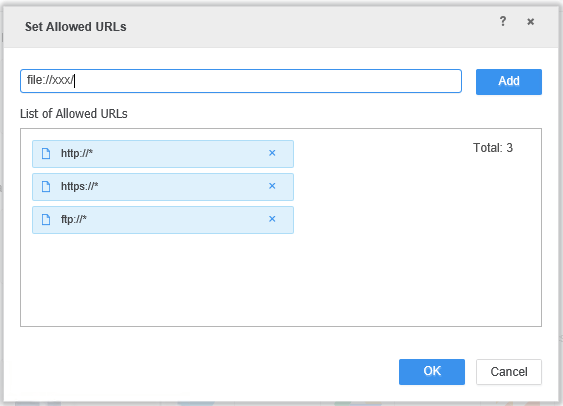Select the ftp://* list entry
563x406 pixels.
[163, 220]
